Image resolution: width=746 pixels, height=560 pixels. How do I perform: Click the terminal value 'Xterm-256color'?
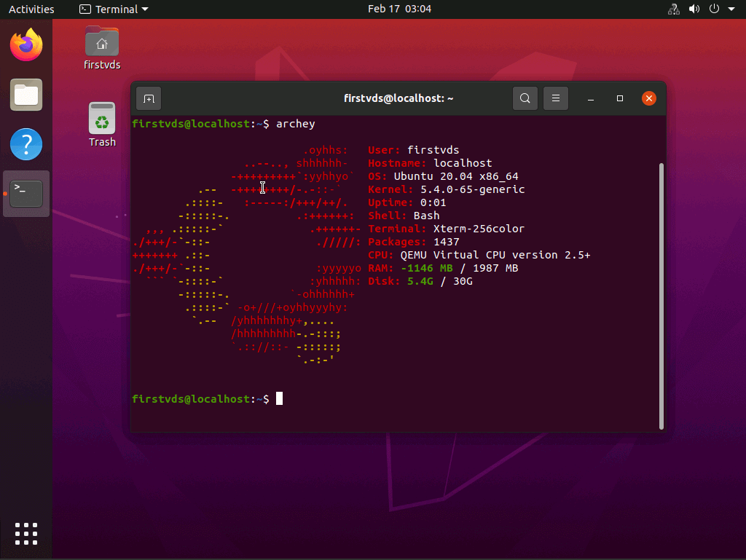click(479, 229)
